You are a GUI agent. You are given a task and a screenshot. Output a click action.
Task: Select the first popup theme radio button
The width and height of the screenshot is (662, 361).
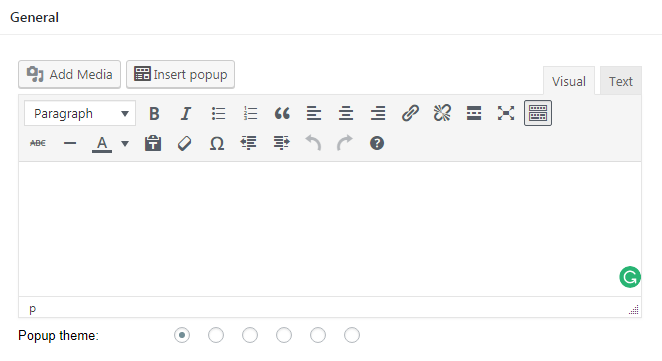182,335
